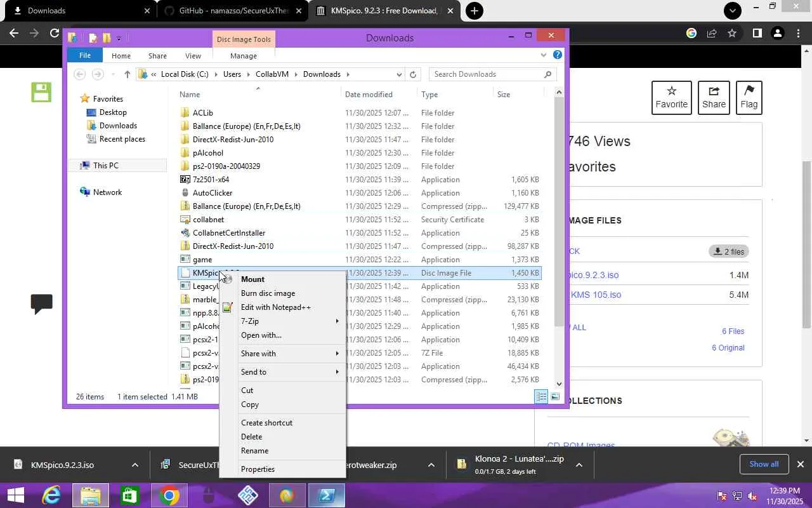The width and height of the screenshot is (812, 508).
Task: Open the File ribbon tab
Action: click(84, 56)
